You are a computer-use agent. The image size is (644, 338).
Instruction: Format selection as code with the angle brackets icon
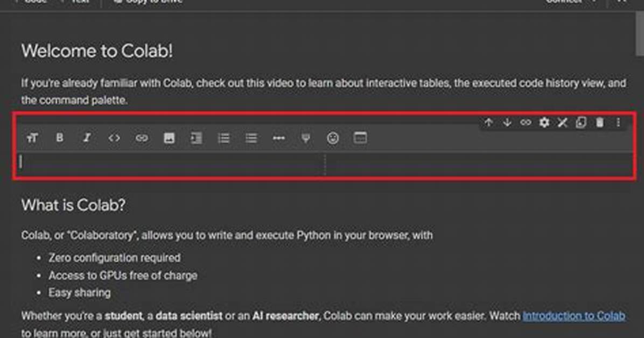point(114,138)
